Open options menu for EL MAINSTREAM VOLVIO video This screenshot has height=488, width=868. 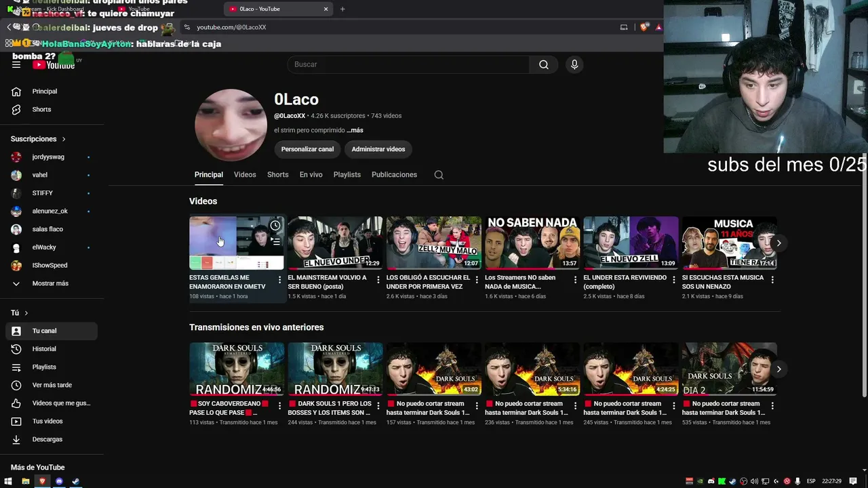point(378,279)
